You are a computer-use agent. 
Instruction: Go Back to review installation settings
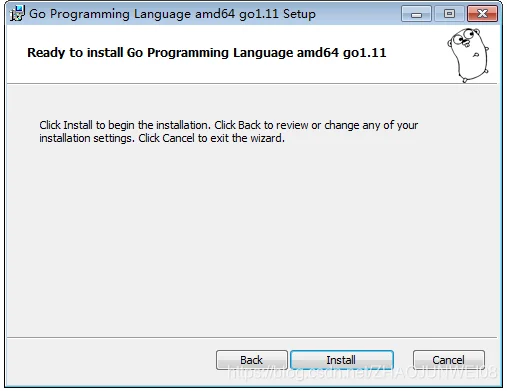pyautogui.click(x=252, y=360)
